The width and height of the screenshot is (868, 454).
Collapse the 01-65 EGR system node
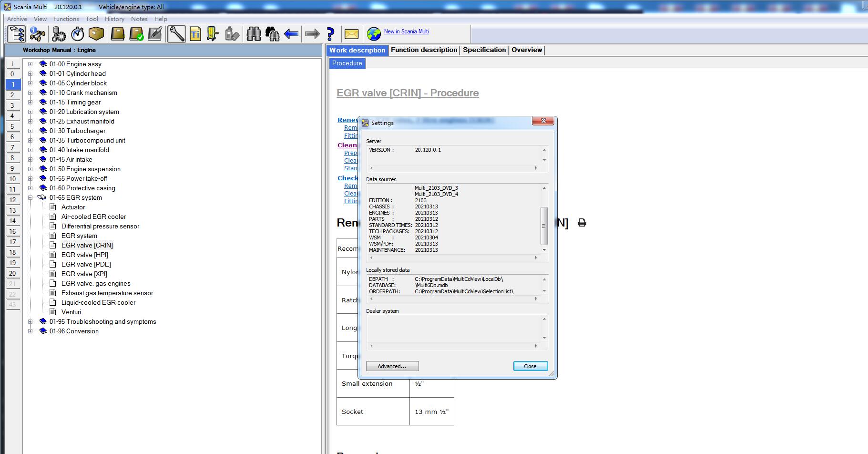click(31, 197)
